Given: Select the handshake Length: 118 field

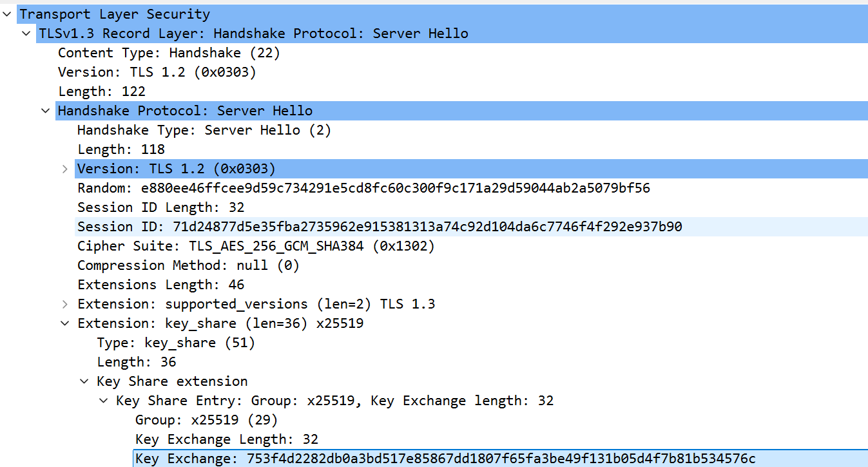Looking at the screenshot, I should click(x=121, y=149).
